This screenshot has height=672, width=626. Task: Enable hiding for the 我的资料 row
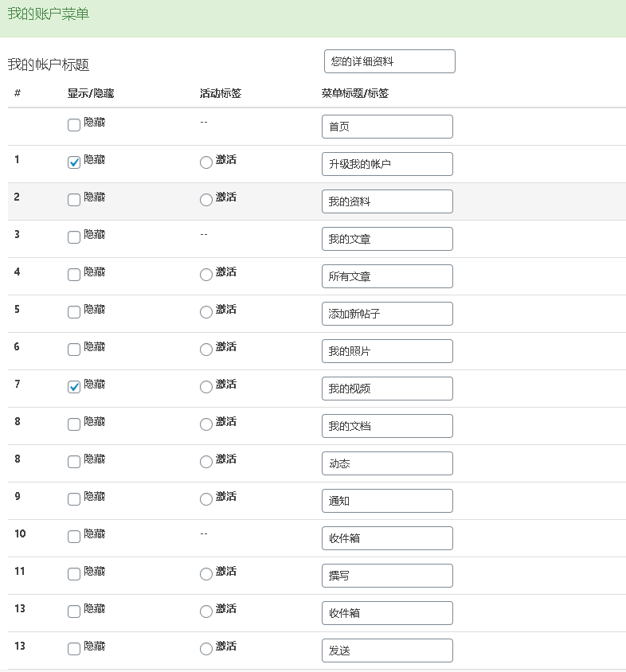coord(74,200)
